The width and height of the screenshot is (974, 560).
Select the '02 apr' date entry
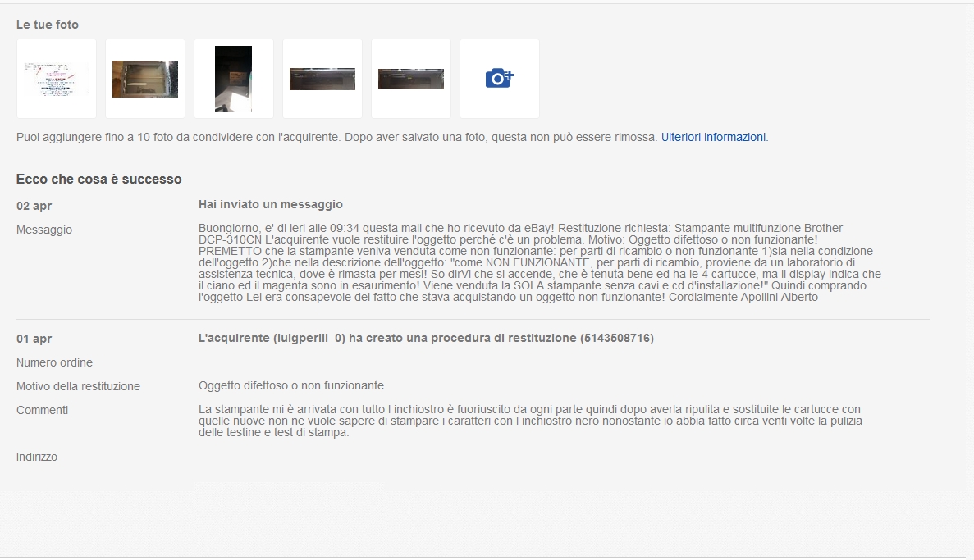click(34, 206)
